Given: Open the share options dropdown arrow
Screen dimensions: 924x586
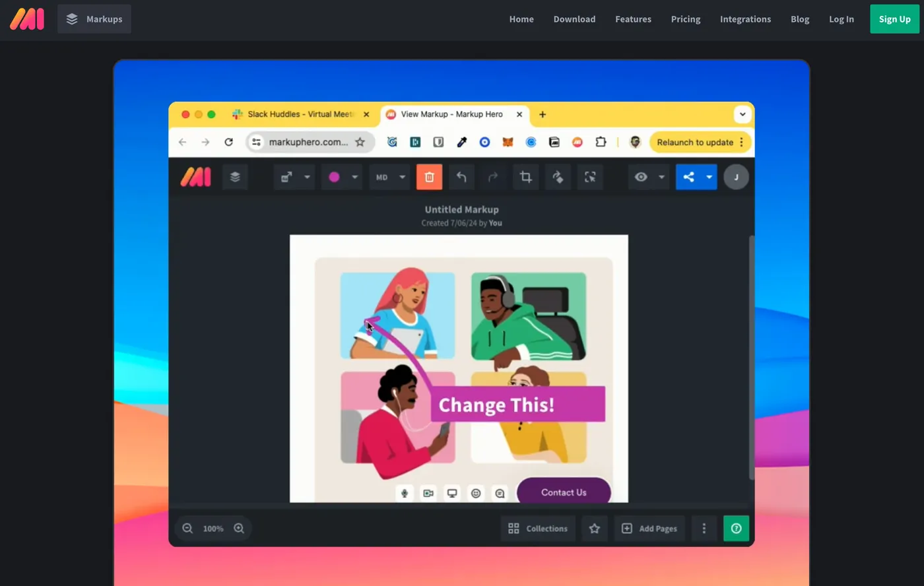Looking at the screenshot, I should pos(709,177).
